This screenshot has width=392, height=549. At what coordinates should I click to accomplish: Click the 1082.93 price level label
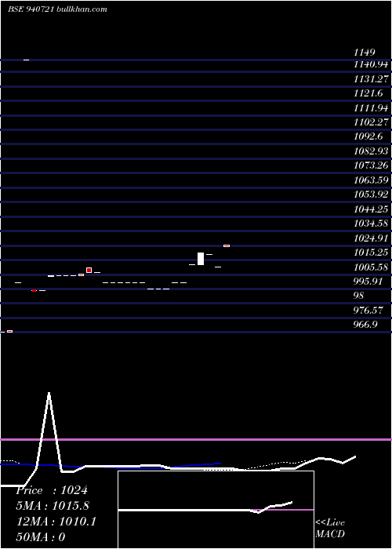[371, 151]
